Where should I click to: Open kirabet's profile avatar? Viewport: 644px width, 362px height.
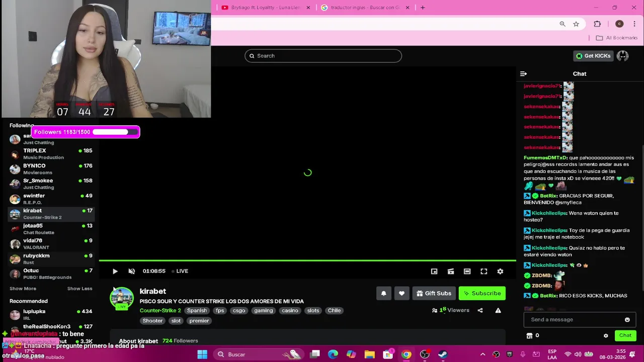click(122, 298)
